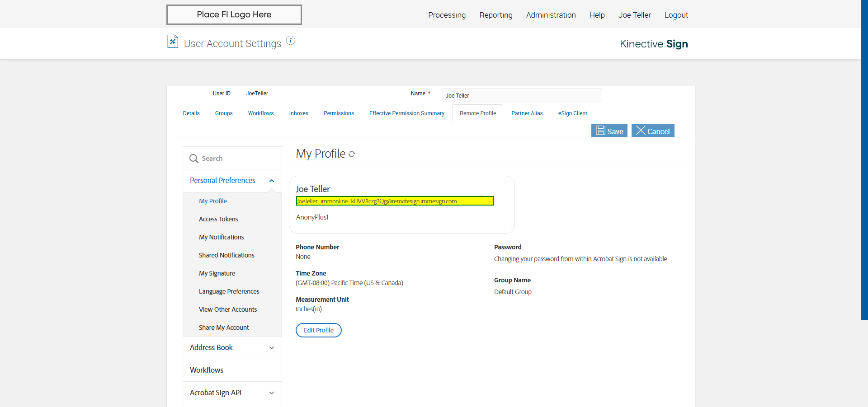Switch to the Permissions tab
The image size is (868, 407).
pyautogui.click(x=339, y=113)
